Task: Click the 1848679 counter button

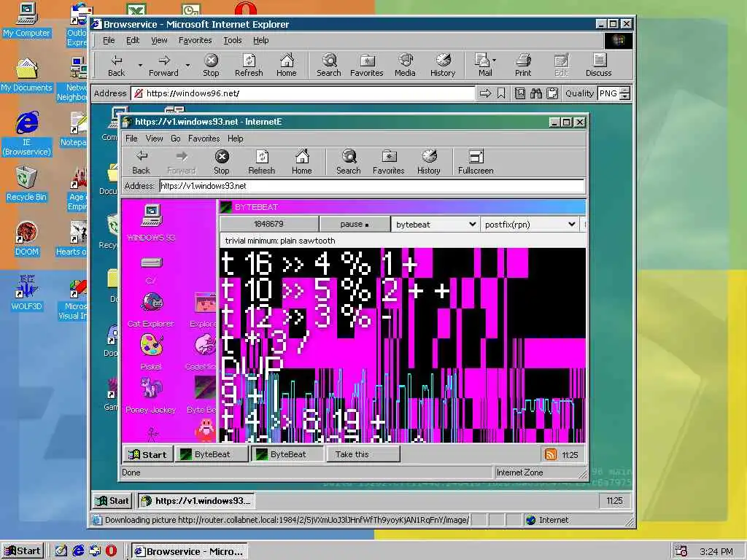Action: pos(268,225)
